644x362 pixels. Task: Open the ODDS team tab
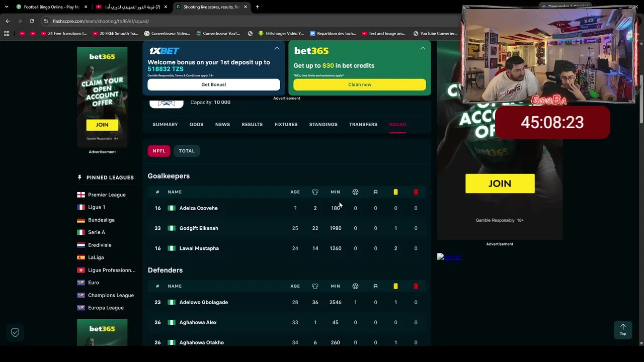click(x=196, y=124)
